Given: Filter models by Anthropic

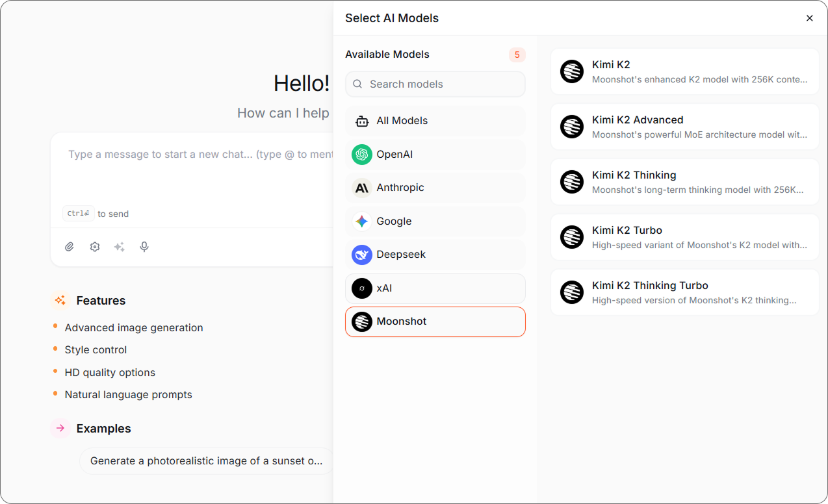Looking at the screenshot, I should [435, 188].
